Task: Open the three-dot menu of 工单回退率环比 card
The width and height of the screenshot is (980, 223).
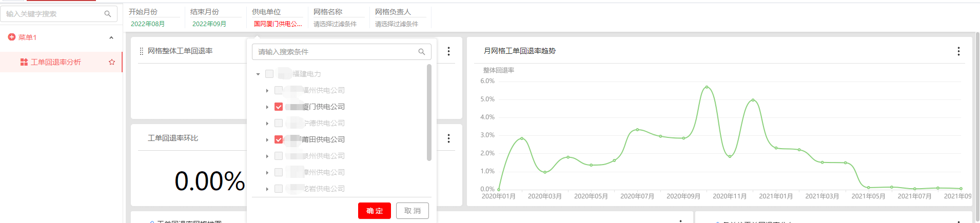Action: 448,138
